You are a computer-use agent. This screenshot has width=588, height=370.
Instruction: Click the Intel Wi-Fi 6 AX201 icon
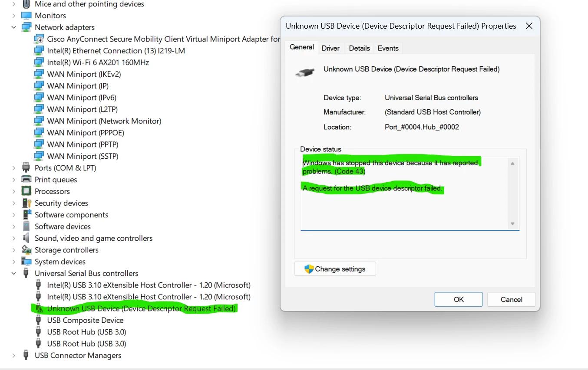point(39,62)
